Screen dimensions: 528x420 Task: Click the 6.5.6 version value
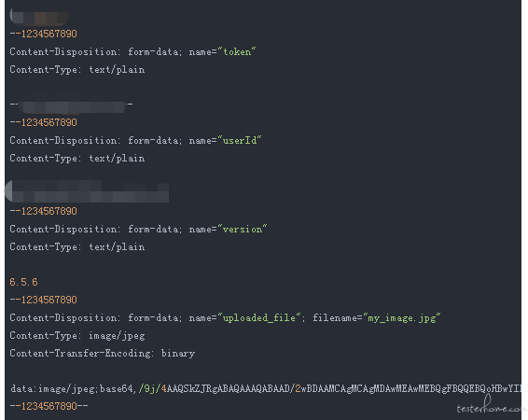23,282
